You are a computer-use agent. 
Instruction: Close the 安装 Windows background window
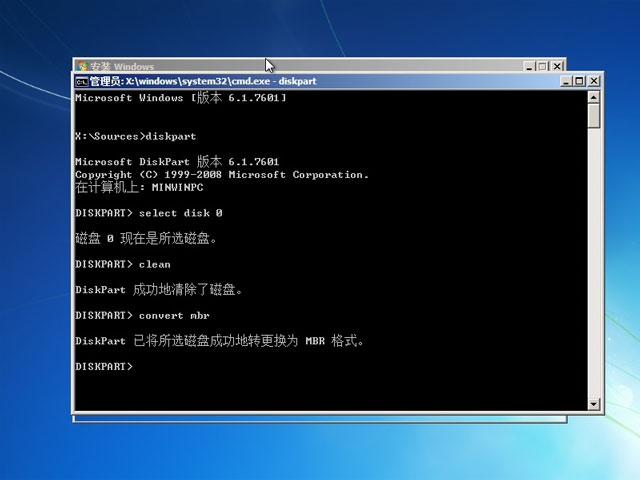557,66
